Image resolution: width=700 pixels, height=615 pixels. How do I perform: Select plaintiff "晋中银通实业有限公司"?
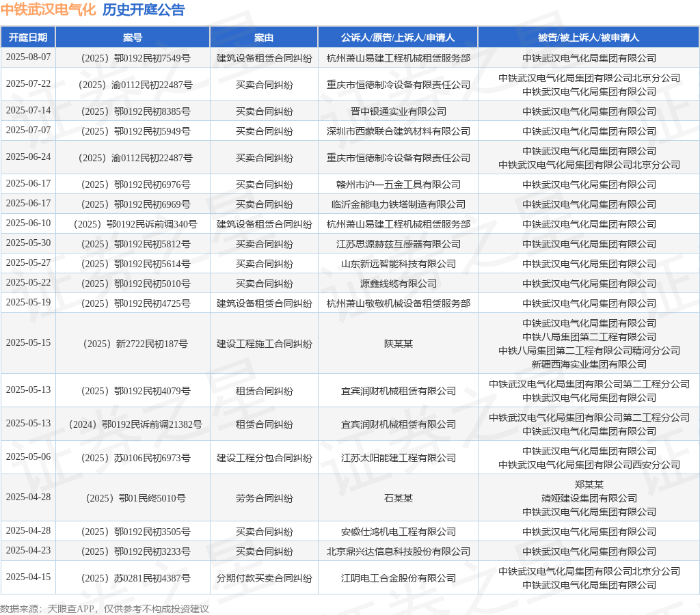(399, 111)
